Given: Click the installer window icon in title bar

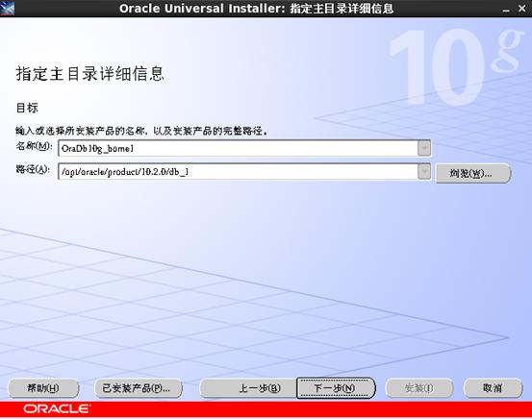Looking at the screenshot, I should pyautogui.click(x=7, y=8).
